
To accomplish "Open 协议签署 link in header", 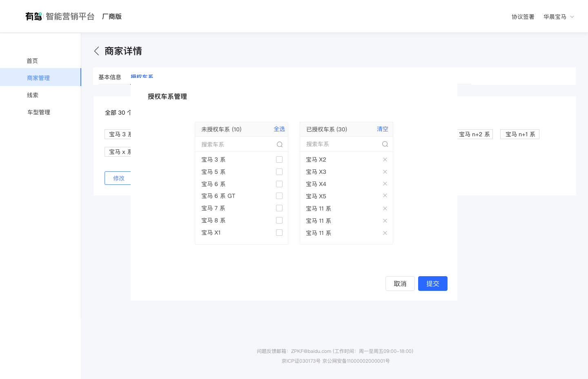I will (x=523, y=17).
